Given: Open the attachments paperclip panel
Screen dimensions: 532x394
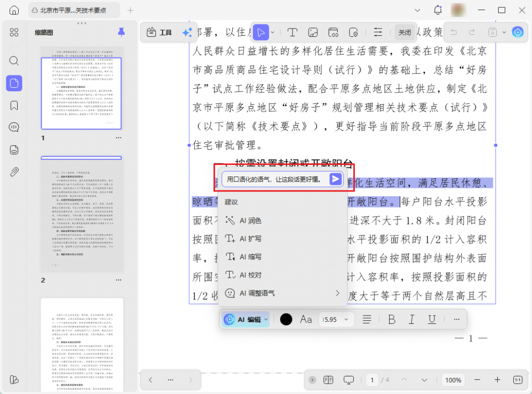Looking at the screenshot, I should pos(14,172).
